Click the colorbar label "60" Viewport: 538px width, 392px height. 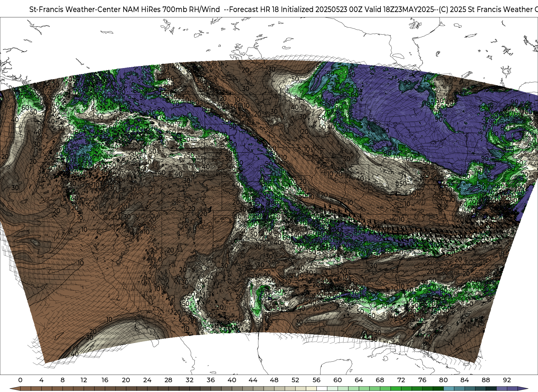point(338,380)
